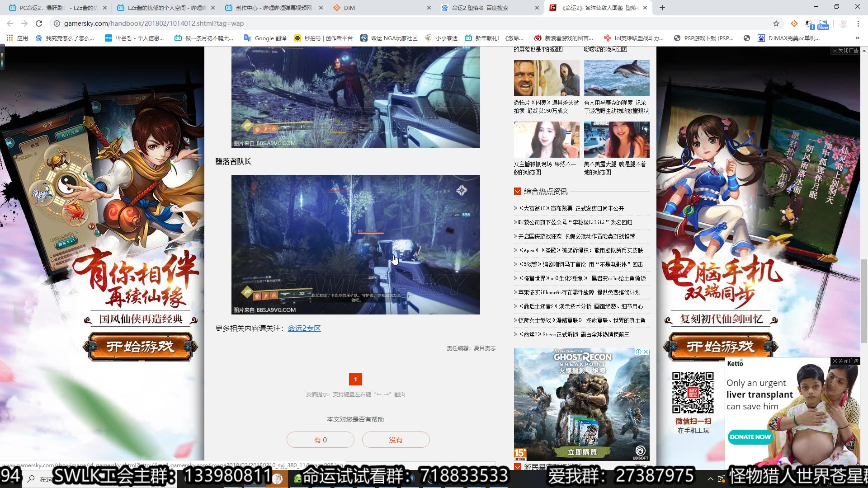Close the Ketto ad via 关闭广告
The height and width of the screenshot is (488, 868).
pyautogui.click(x=846, y=361)
